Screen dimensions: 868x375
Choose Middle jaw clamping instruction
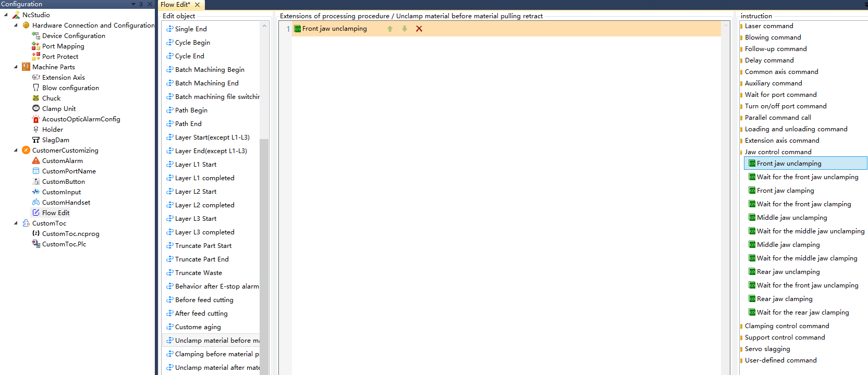(x=788, y=245)
